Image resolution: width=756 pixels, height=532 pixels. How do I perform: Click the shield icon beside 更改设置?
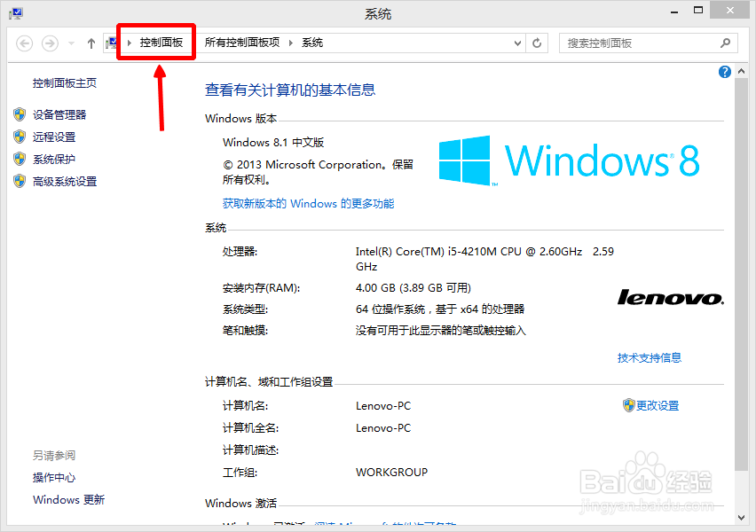tap(629, 405)
